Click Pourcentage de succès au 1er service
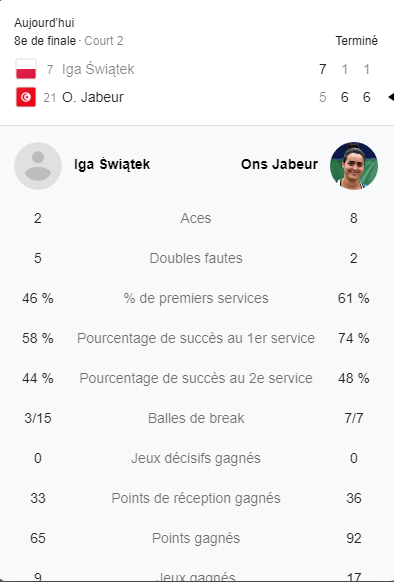The width and height of the screenshot is (394, 582). pyautogui.click(x=196, y=338)
